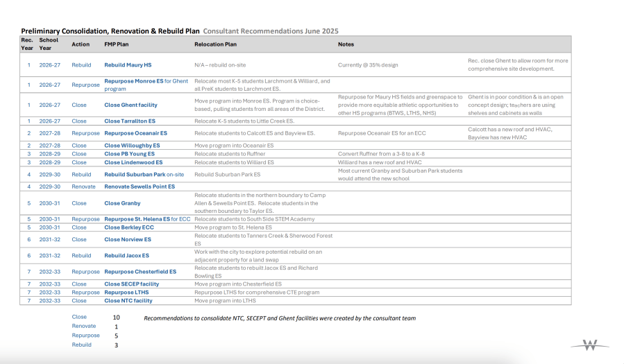This screenshot has height=364, width=624.
Task: Select '2029-30' school year in Renovate row
Action: tap(50, 187)
